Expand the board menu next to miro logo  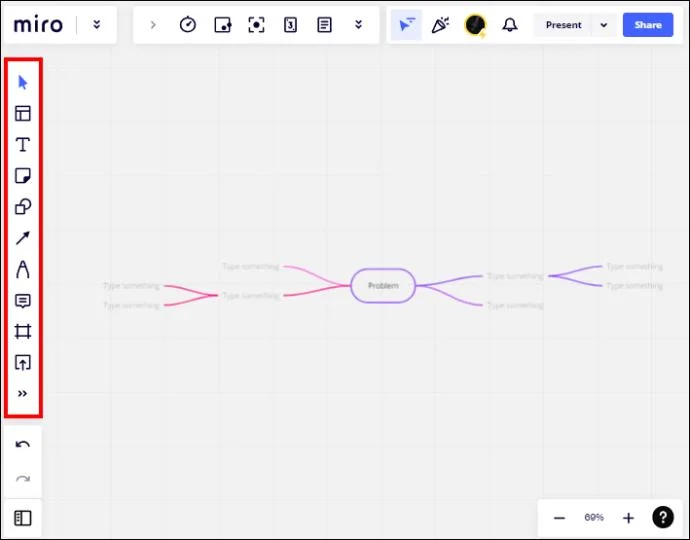[x=96, y=25]
